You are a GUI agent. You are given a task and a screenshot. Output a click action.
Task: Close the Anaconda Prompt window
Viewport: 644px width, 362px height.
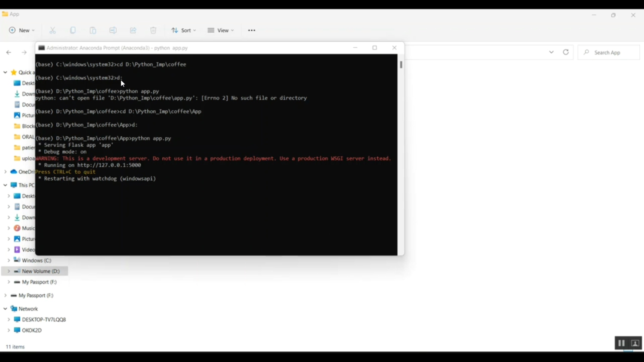(x=395, y=48)
